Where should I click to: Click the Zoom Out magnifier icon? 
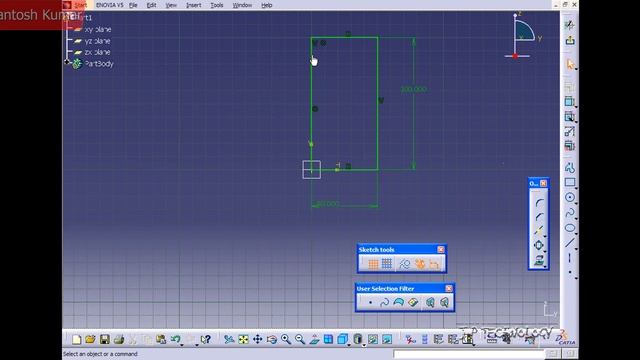click(x=300, y=340)
